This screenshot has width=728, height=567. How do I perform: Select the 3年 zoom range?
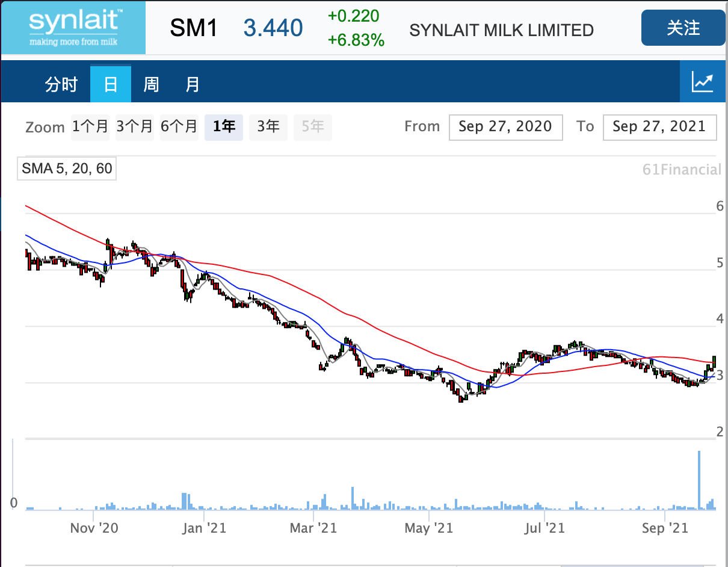pos(268,127)
